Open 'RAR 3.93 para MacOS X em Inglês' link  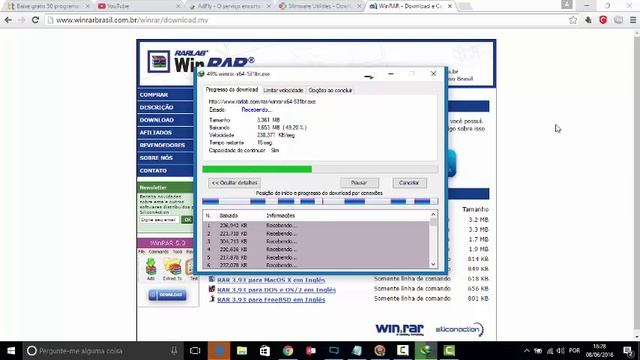point(271,280)
